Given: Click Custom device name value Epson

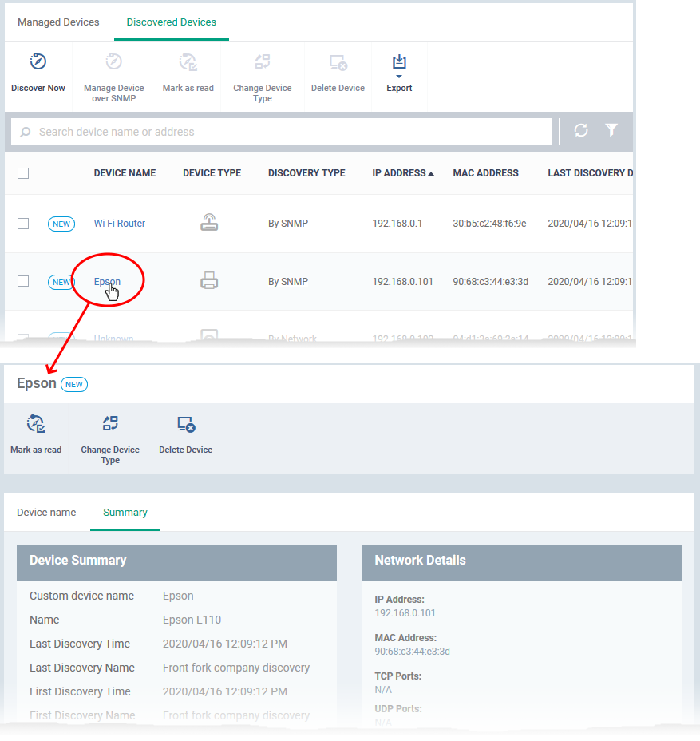Looking at the screenshot, I should tap(178, 596).
